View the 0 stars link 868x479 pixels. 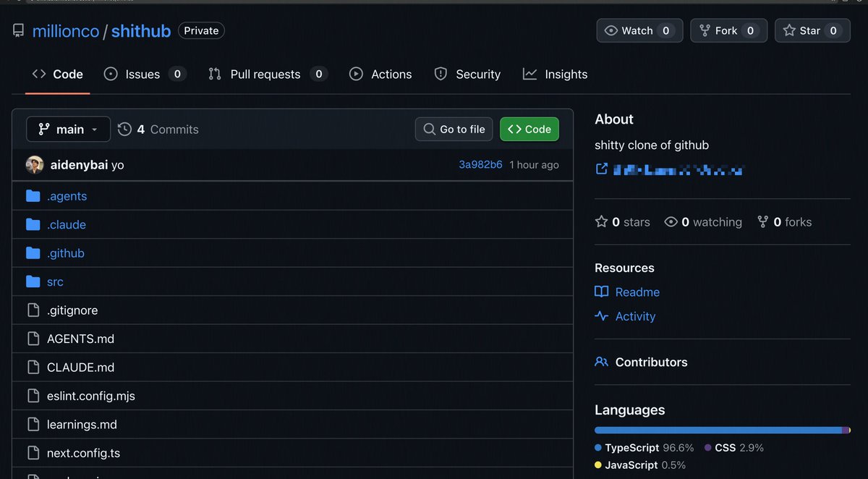coord(622,222)
